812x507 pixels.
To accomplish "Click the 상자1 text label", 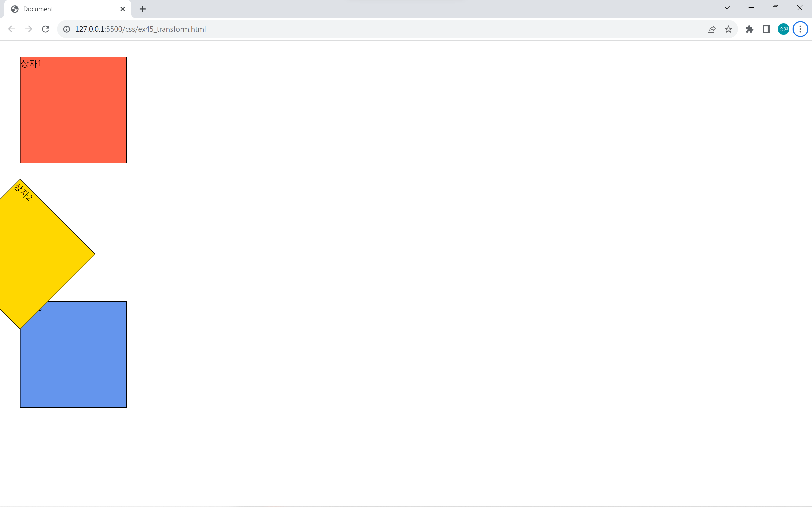I will (x=31, y=63).
